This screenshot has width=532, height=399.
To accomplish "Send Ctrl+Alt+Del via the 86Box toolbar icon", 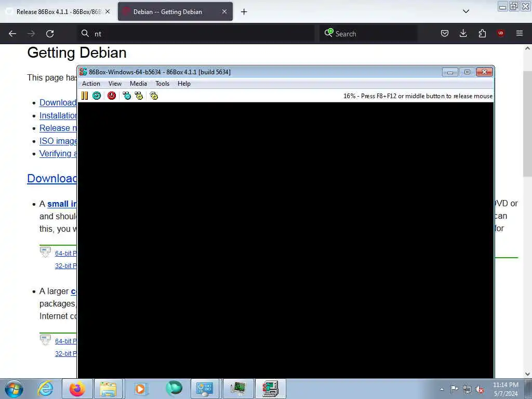I will [127, 96].
